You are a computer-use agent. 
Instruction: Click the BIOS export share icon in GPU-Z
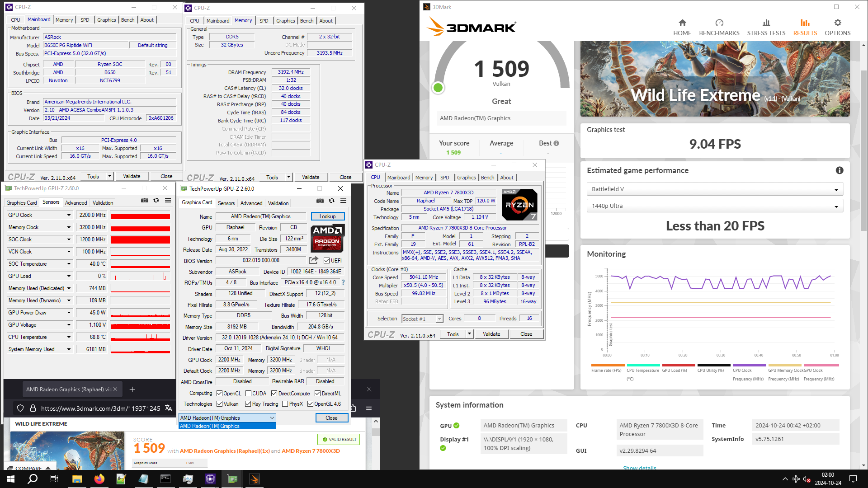pos(313,260)
